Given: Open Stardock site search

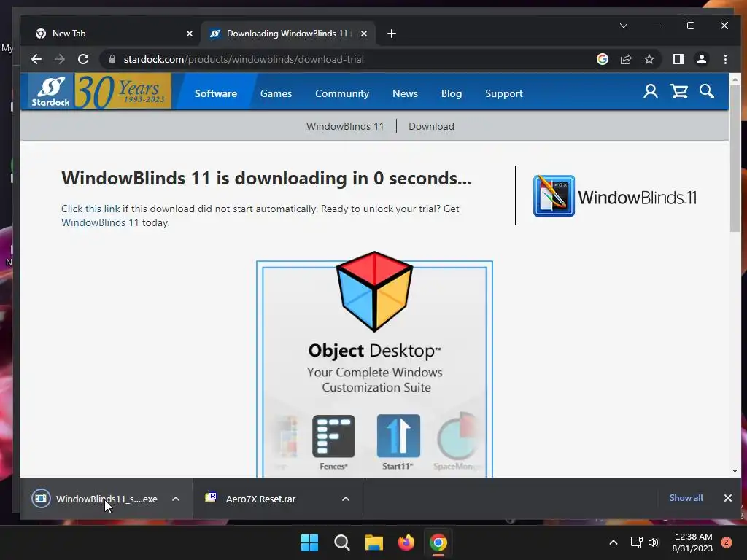Looking at the screenshot, I should click(x=706, y=91).
